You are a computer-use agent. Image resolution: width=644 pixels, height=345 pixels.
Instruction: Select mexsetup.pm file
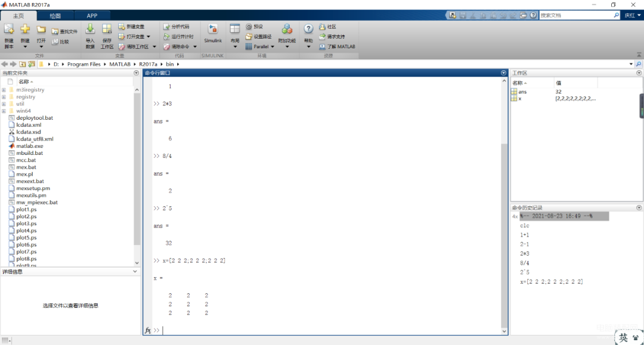(x=33, y=188)
